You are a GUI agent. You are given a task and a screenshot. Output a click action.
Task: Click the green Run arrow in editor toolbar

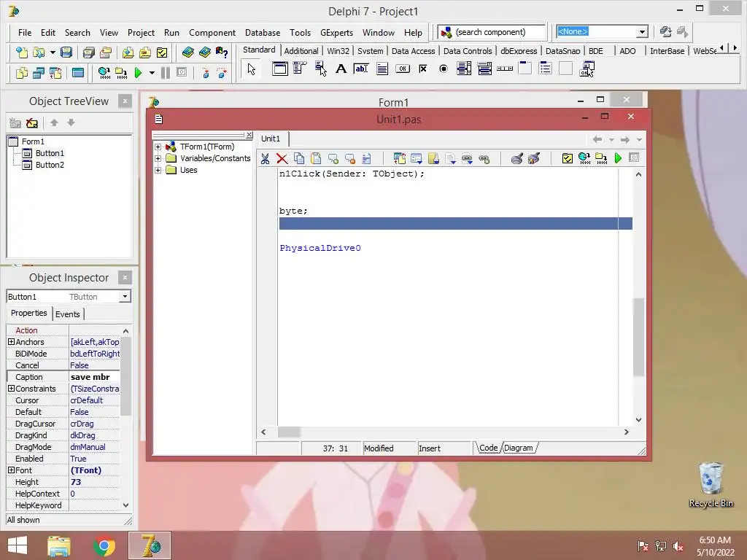pos(618,158)
